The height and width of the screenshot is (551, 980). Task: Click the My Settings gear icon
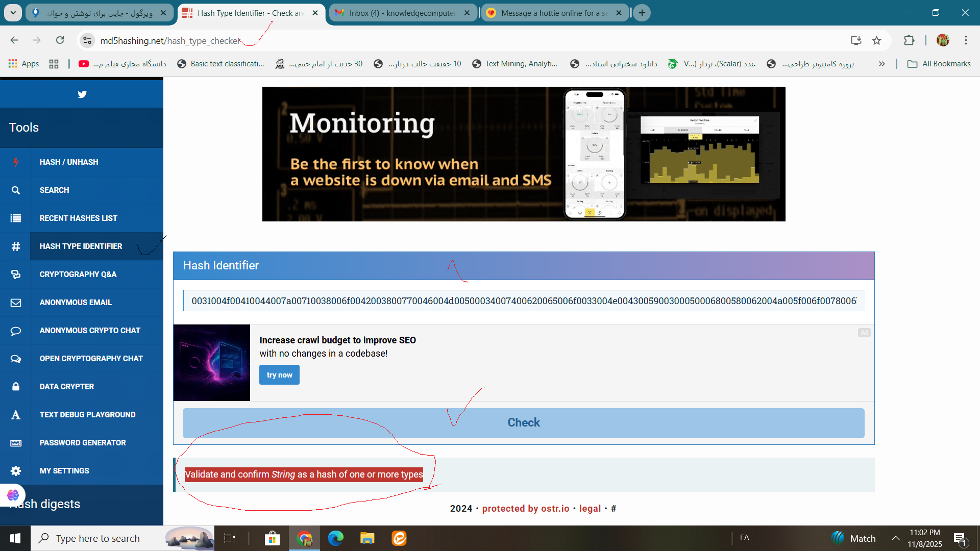16,471
